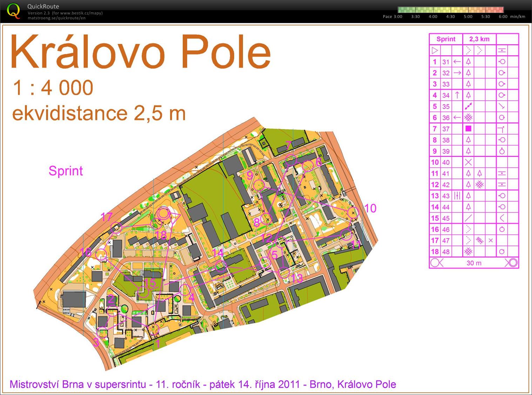Click the red end of pace color scale

[501, 10]
